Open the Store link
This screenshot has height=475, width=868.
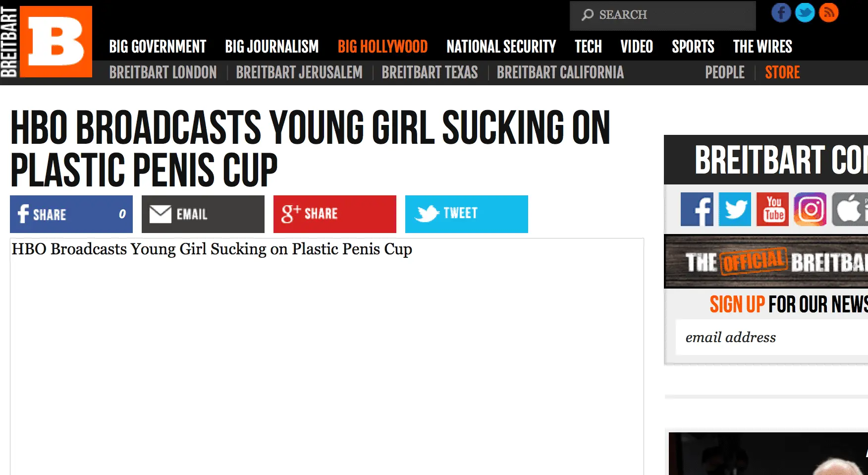point(782,72)
